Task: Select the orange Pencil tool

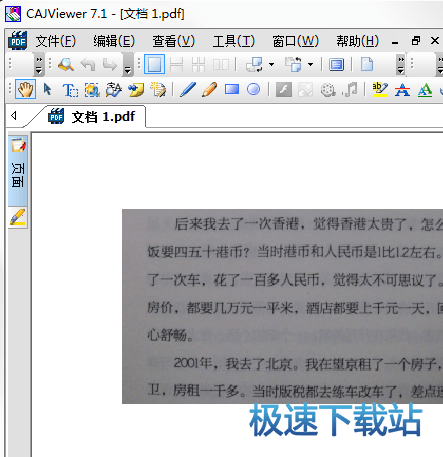Action: pos(210,89)
